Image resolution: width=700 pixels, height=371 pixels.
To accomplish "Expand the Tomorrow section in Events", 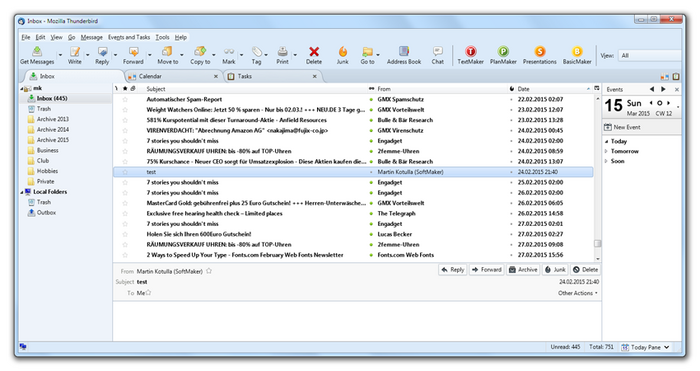I will tap(606, 151).
